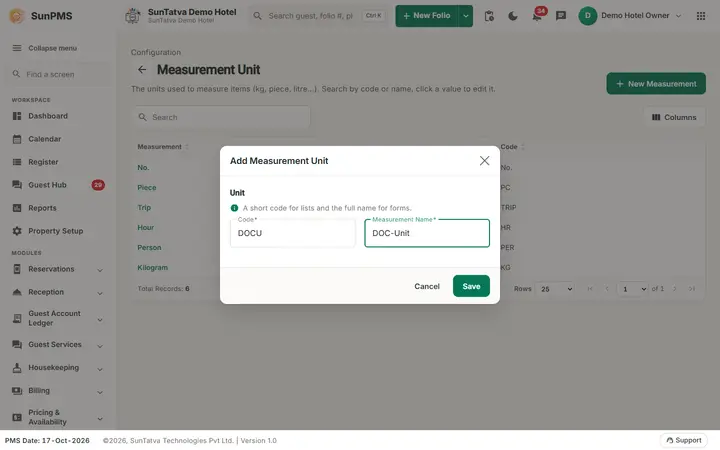Open the apps grid launcher icon
Screen dimensions: 720x450
click(701, 16)
